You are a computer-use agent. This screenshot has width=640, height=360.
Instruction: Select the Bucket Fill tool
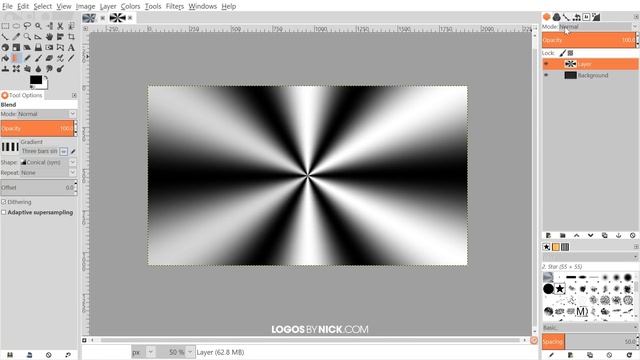(5, 58)
